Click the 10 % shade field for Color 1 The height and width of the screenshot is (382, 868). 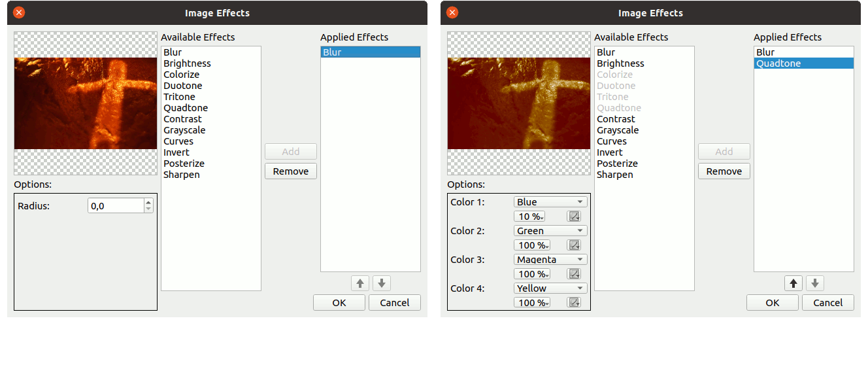coord(529,217)
